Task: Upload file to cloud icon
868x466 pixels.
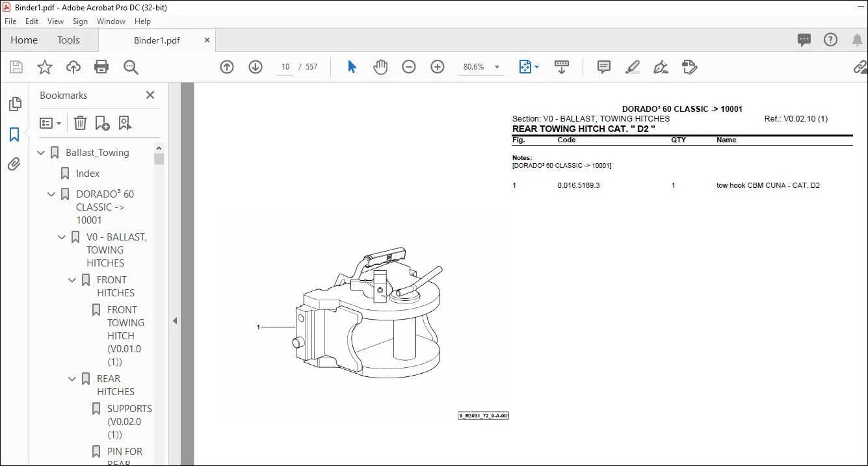Action: 73,67
